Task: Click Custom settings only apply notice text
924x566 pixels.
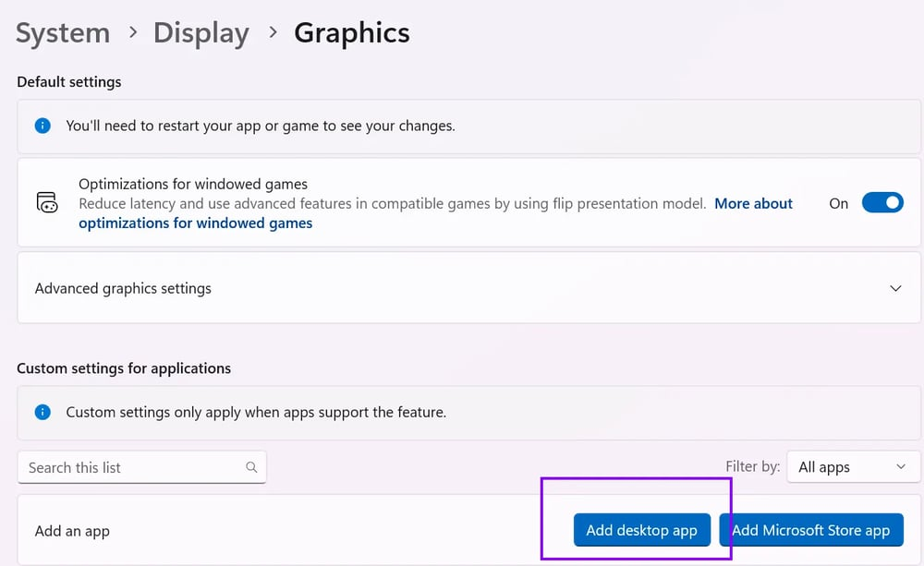Action: pos(256,413)
